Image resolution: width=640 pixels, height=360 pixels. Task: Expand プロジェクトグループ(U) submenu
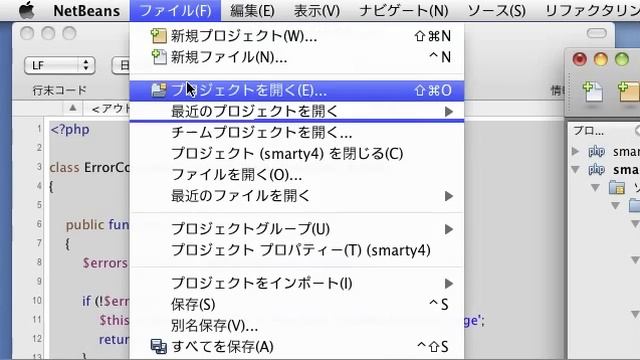297,229
